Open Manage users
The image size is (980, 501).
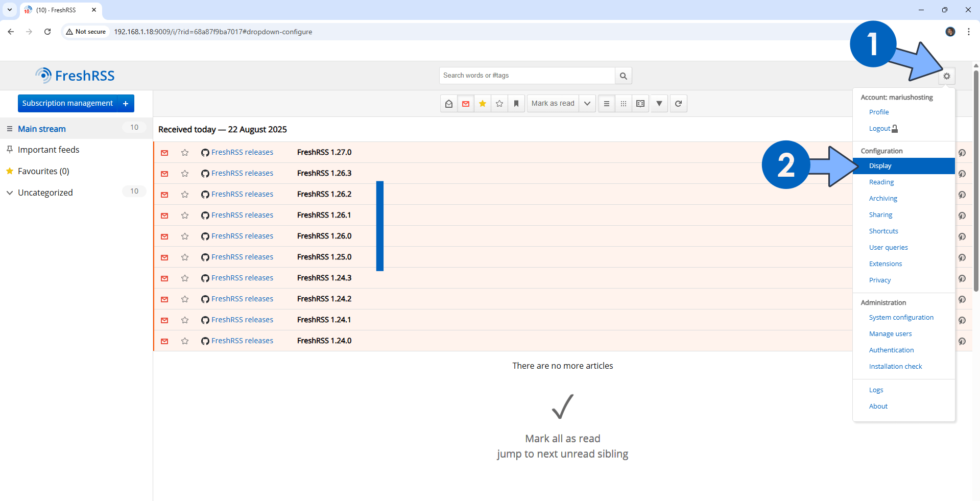[x=890, y=334]
